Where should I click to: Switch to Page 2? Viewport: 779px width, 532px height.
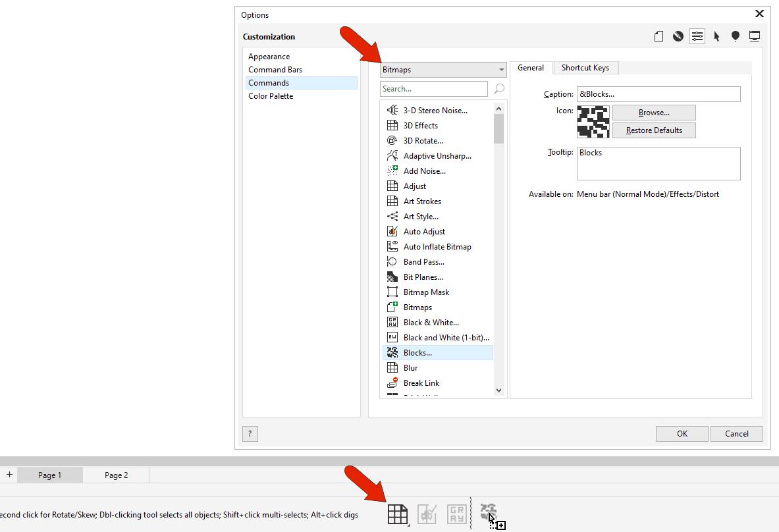click(116, 475)
